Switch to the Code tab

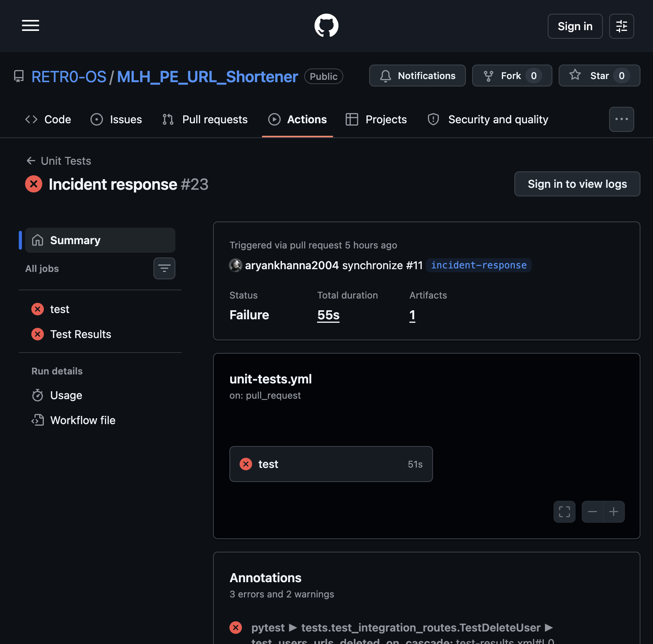point(48,119)
